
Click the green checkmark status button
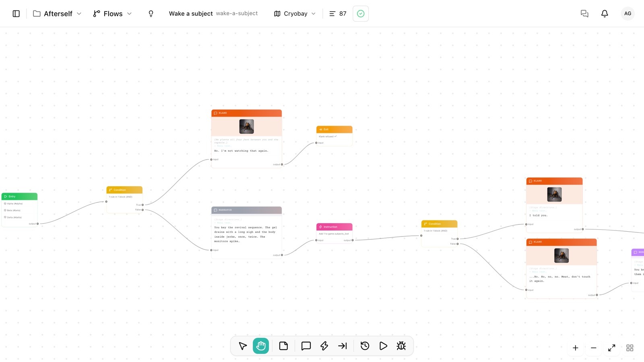pos(361,14)
